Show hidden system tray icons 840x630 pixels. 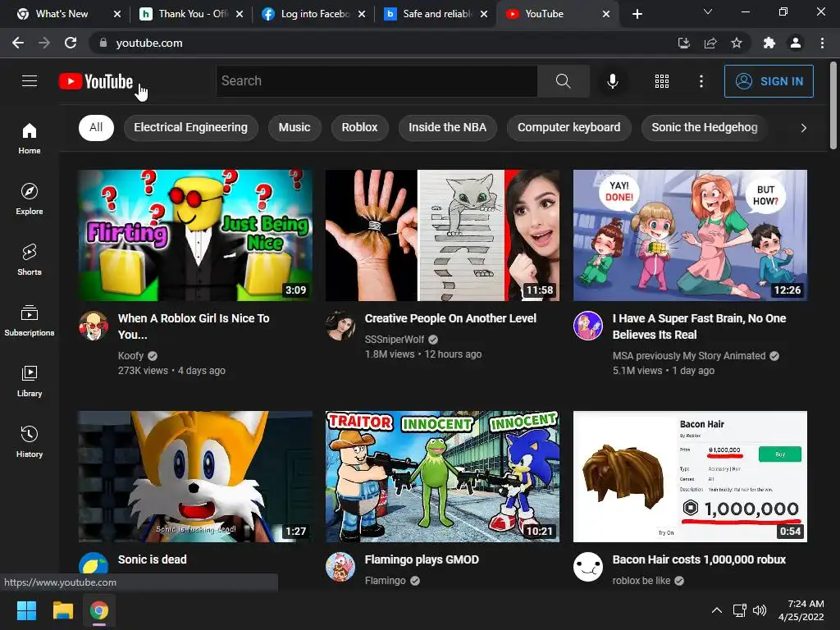[716, 610]
